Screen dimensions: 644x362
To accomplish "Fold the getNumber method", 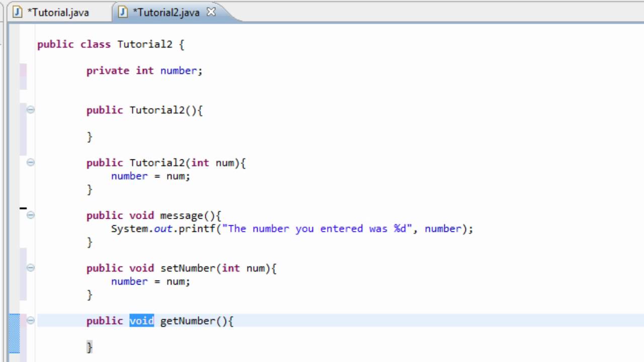I will [31, 320].
